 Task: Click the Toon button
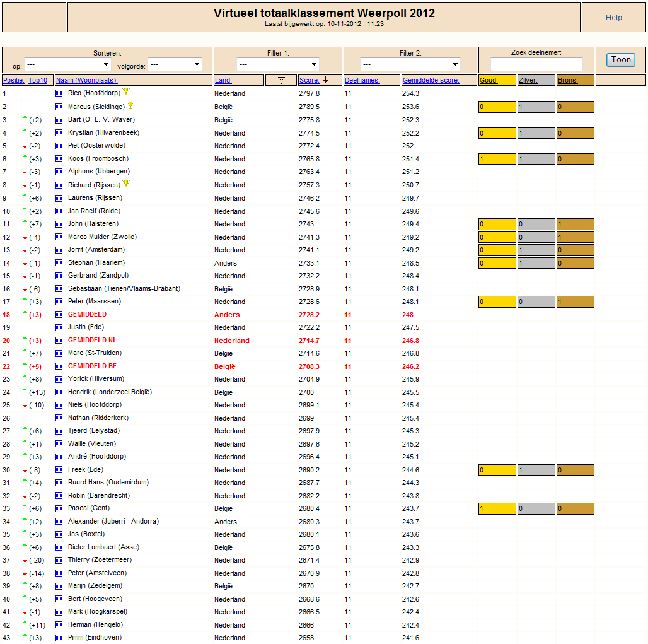pos(621,60)
